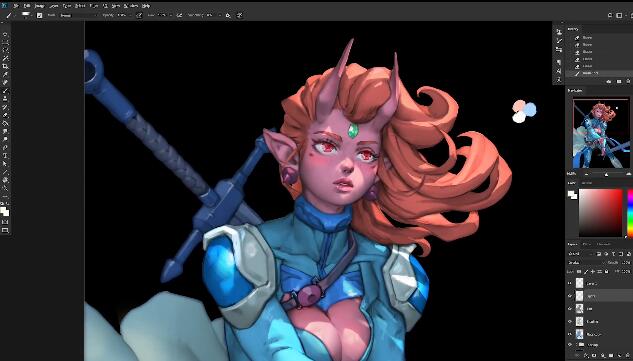Delete layer using Layers panel trash icon
Viewport: 633px width, 361px height.
click(x=627, y=355)
